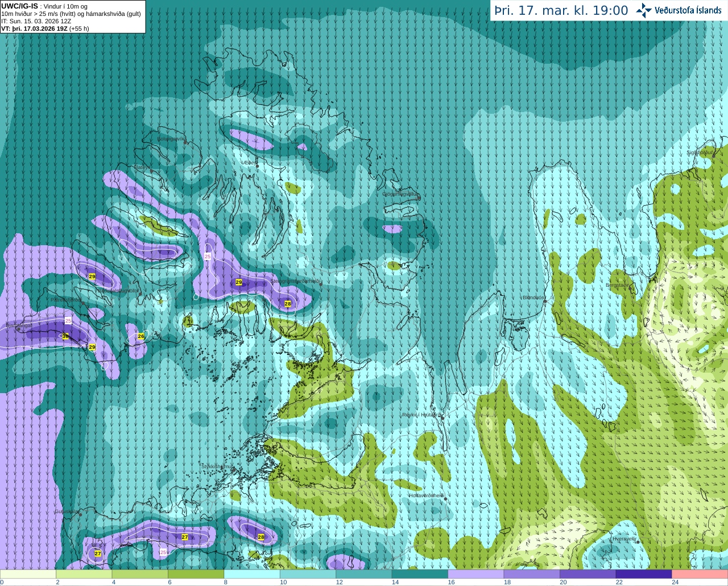This screenshot has height=586, width=728.
Task: Pick the legend swatch between 4 and 6
Action: (140, 574)
